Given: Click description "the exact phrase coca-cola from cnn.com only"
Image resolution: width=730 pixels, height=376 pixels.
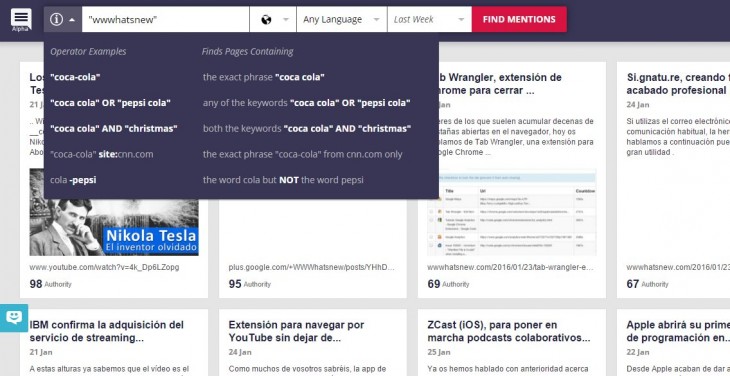Looking at the screenshot, I should pyautogui.click(x=303, y=154).
